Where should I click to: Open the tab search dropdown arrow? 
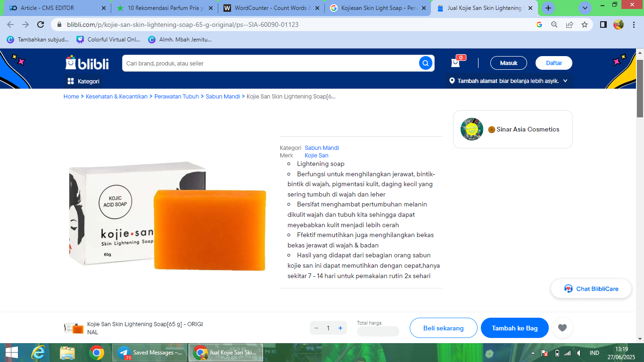(585, 8)
